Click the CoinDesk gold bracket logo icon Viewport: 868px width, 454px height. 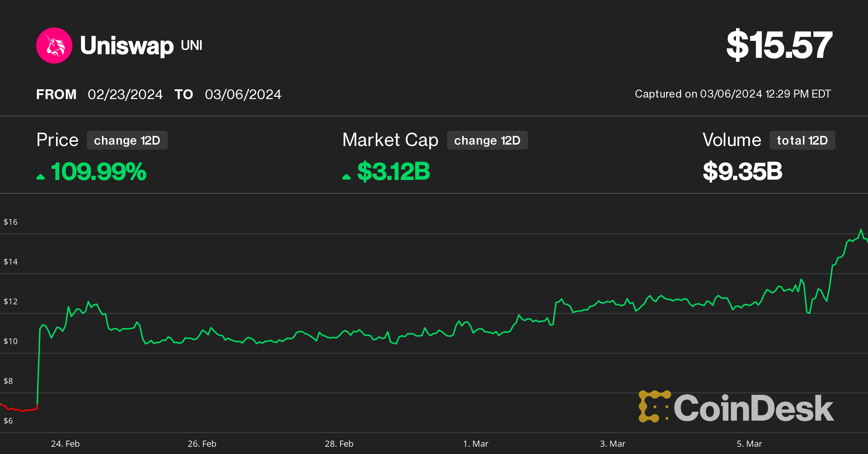tap(654, 406)
